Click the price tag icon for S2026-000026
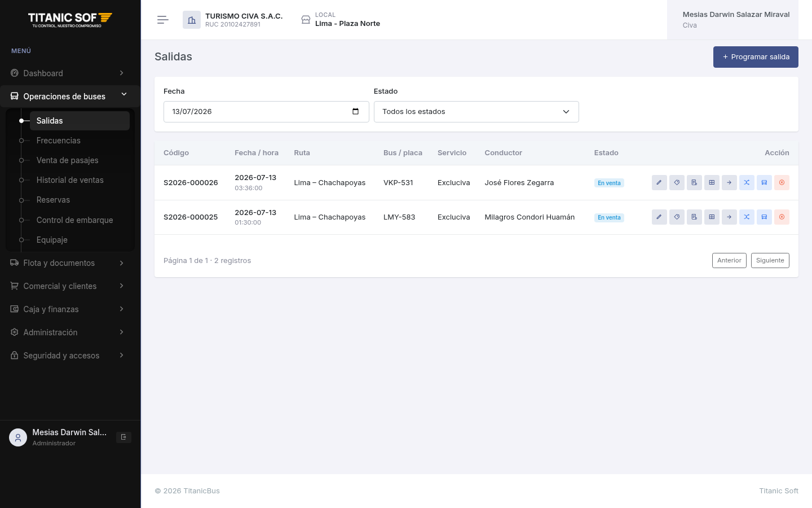 click(677, 183)
